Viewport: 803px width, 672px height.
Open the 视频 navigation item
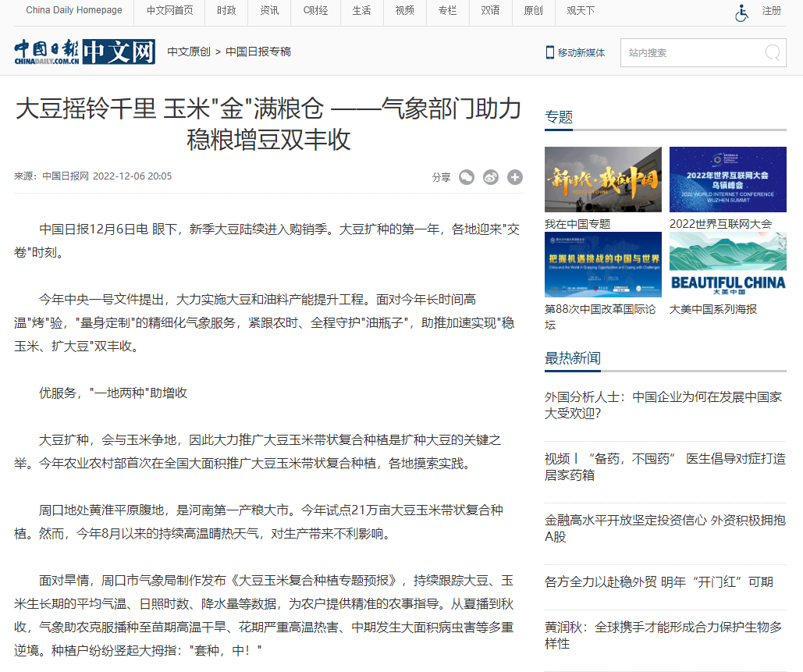click(x=404, y=11)
